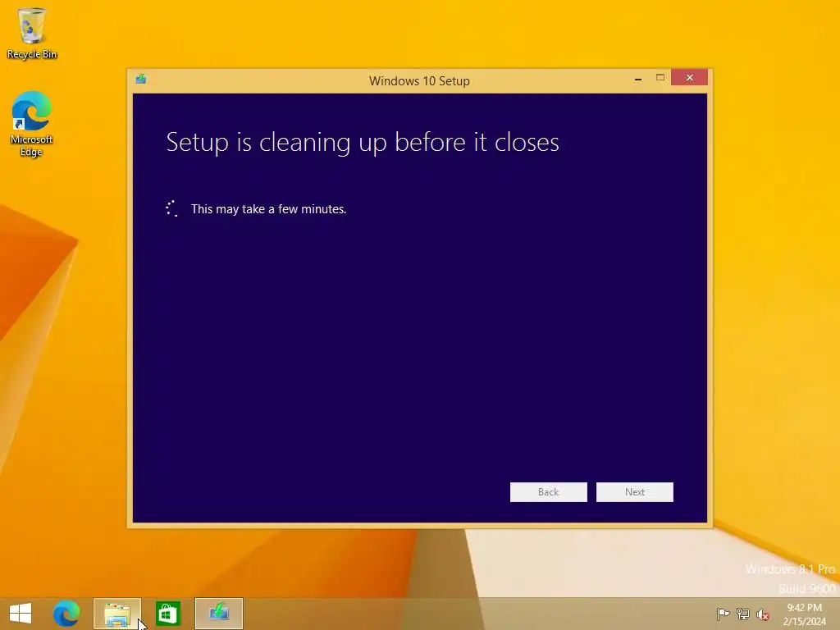Screen dimensions: 840x630
Task: Open File Explorer from the taskbar
Action: tap(117, 614)
